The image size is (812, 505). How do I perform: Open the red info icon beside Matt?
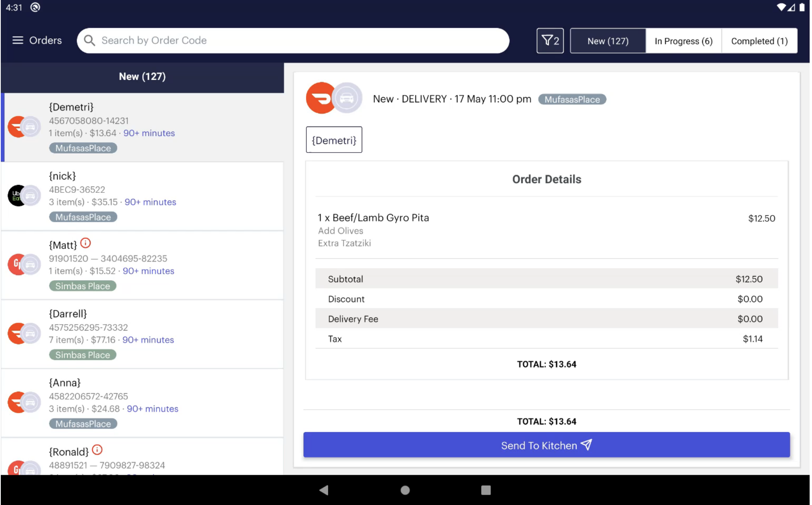(x=85, y=243)
